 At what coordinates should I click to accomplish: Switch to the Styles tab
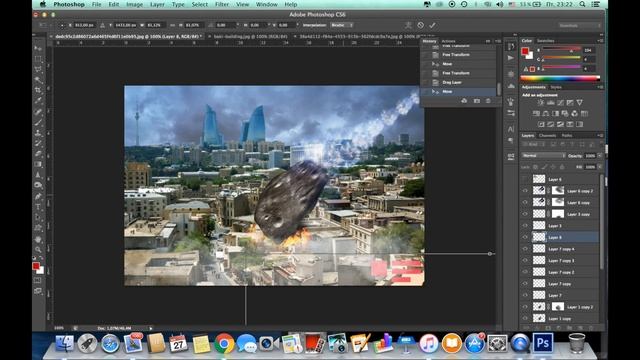tap(556, 87)
